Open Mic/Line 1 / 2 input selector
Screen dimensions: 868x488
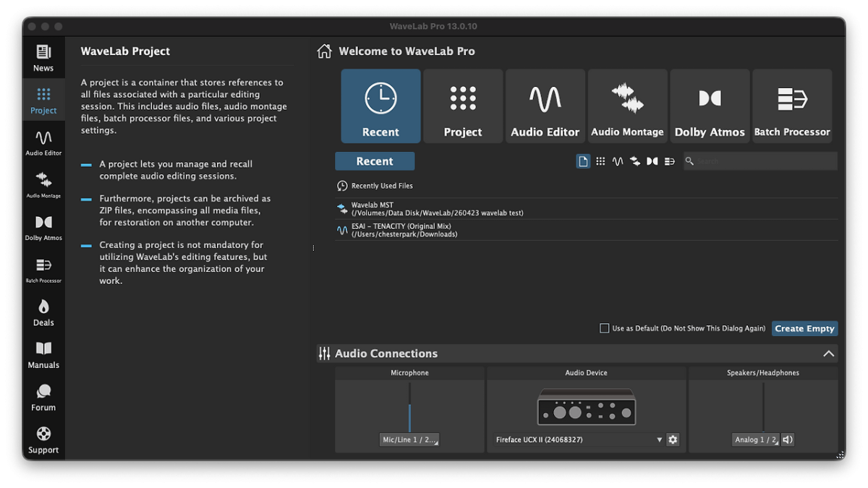[x=409, y=440]
